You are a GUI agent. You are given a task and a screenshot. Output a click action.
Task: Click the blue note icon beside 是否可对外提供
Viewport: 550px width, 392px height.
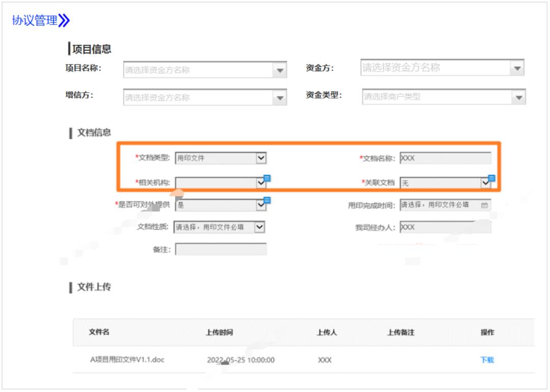point(267,200)
